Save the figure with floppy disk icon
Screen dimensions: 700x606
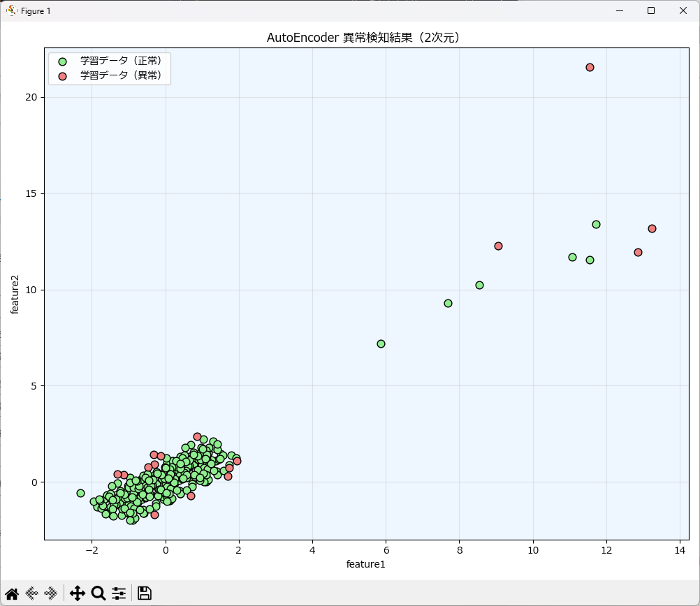[x=145, y=593]
